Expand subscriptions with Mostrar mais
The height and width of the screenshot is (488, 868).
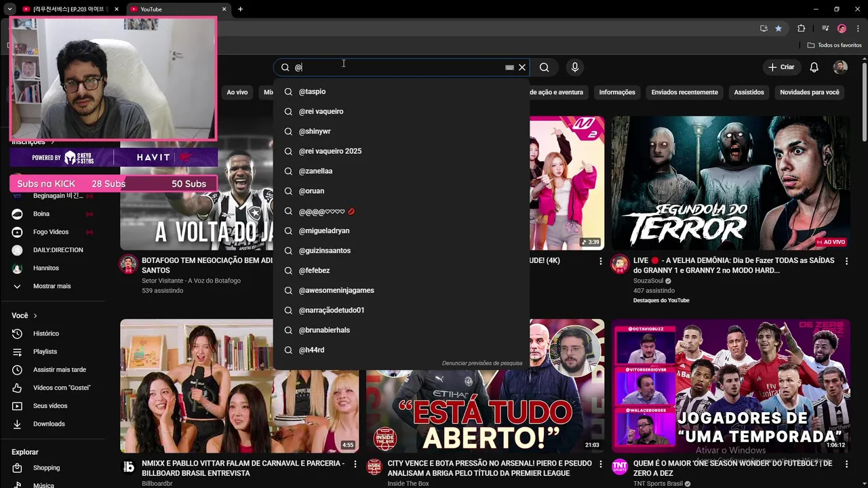pyautogui.click(x=52, y=286)
